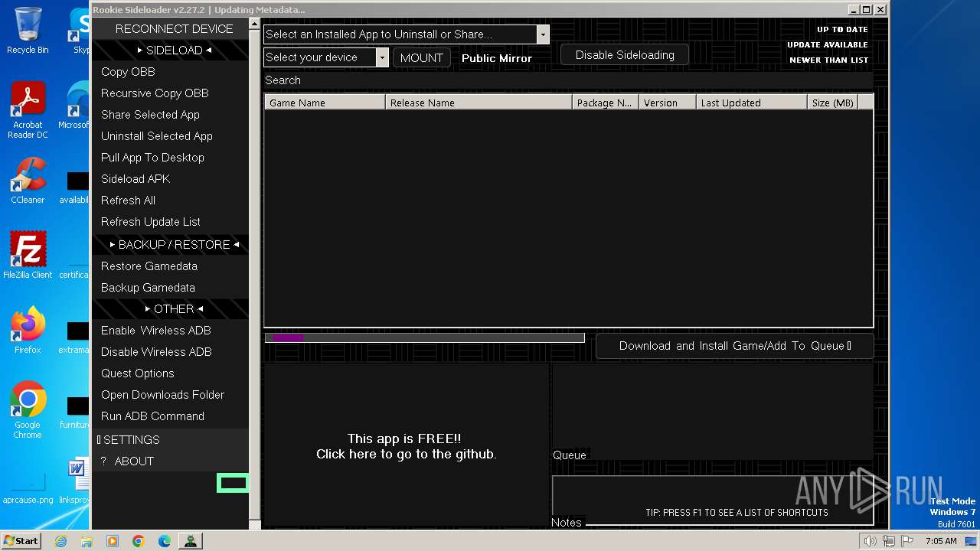This screenshot has width=980, height=551.
Task: Choose Recursive Copy OBB
Action: point(171,93)
